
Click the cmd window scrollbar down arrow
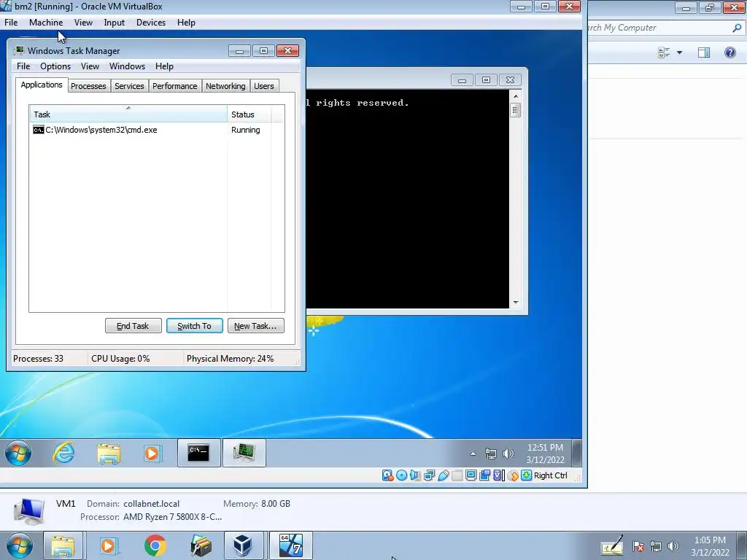(516, 303)
